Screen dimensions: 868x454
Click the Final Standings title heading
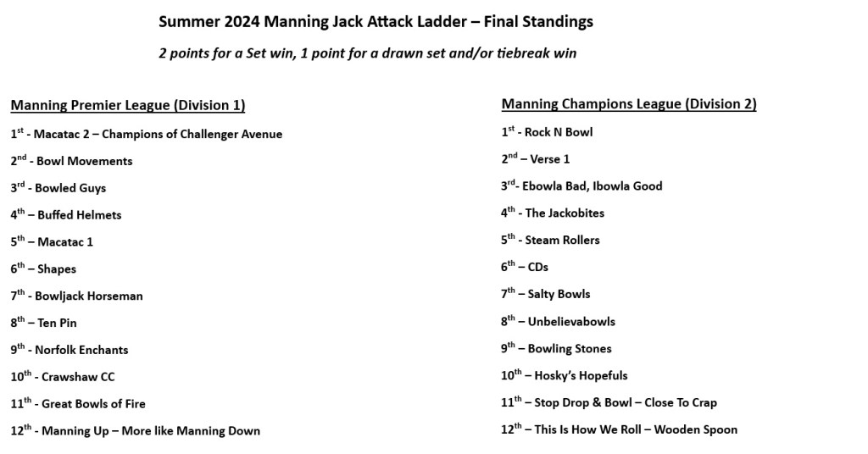point(376,22)
